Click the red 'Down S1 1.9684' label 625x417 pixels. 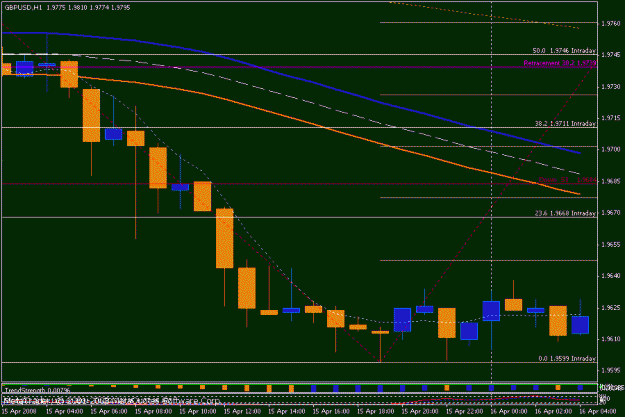(x=568, y=180)
